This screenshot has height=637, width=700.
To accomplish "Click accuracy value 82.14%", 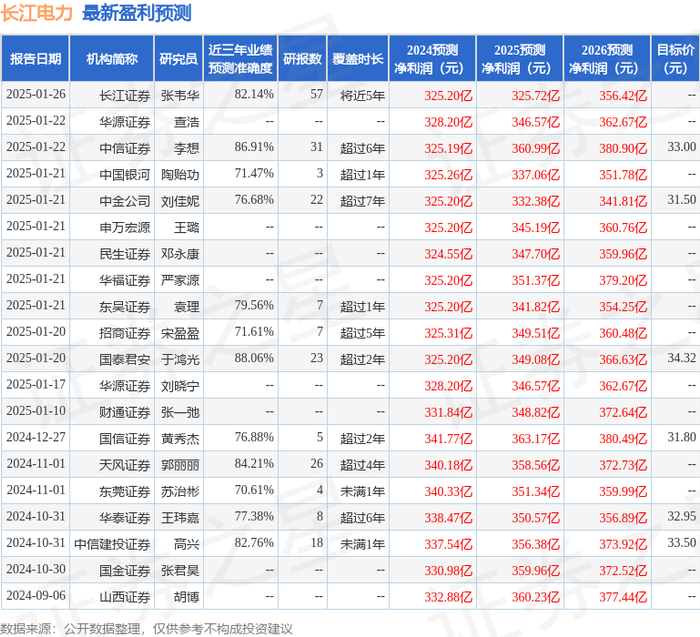I will pos(254,94).
